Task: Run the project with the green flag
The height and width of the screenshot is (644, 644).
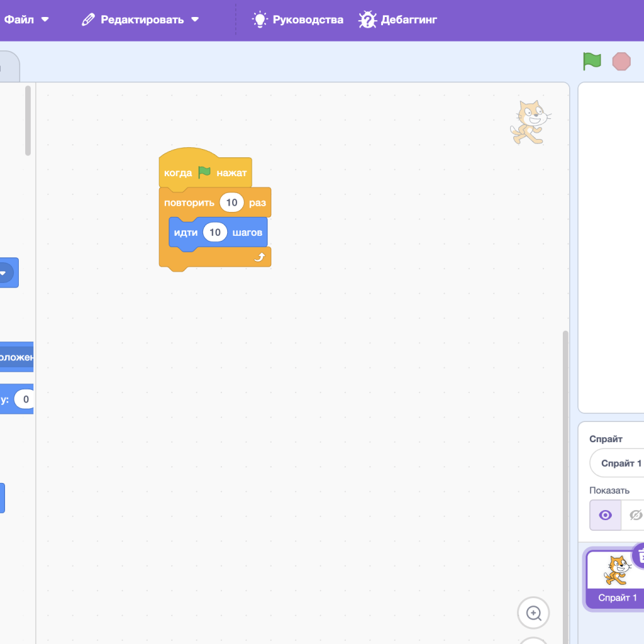Action: coord(592,61)
